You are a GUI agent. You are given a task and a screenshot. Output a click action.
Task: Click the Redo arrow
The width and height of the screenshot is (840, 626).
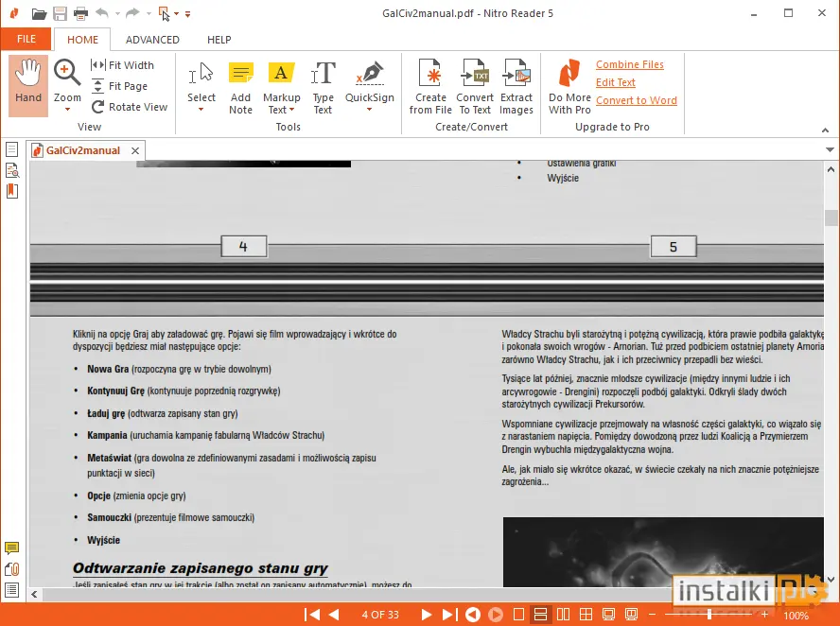tap(132, 13)
